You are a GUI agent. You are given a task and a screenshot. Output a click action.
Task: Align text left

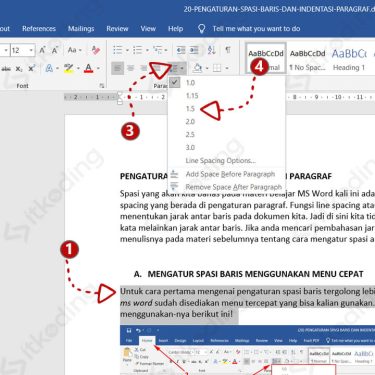117,68
